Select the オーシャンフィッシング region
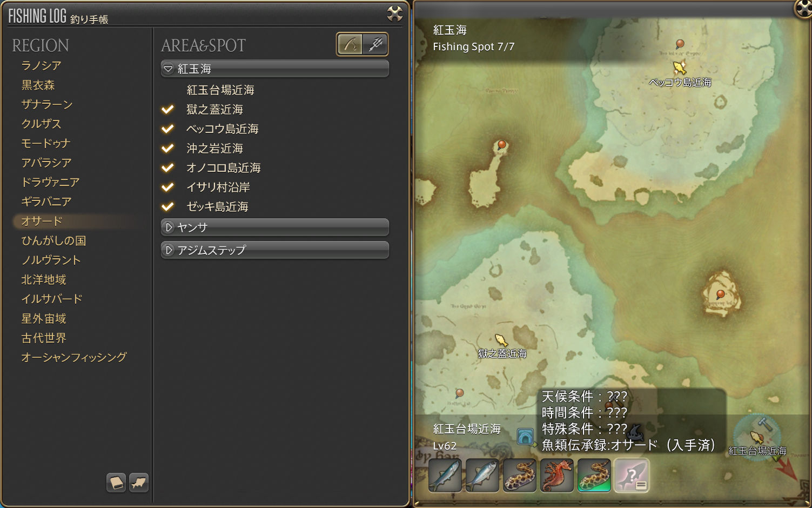Screen dimensions: 812x508 tap(74, 357)
